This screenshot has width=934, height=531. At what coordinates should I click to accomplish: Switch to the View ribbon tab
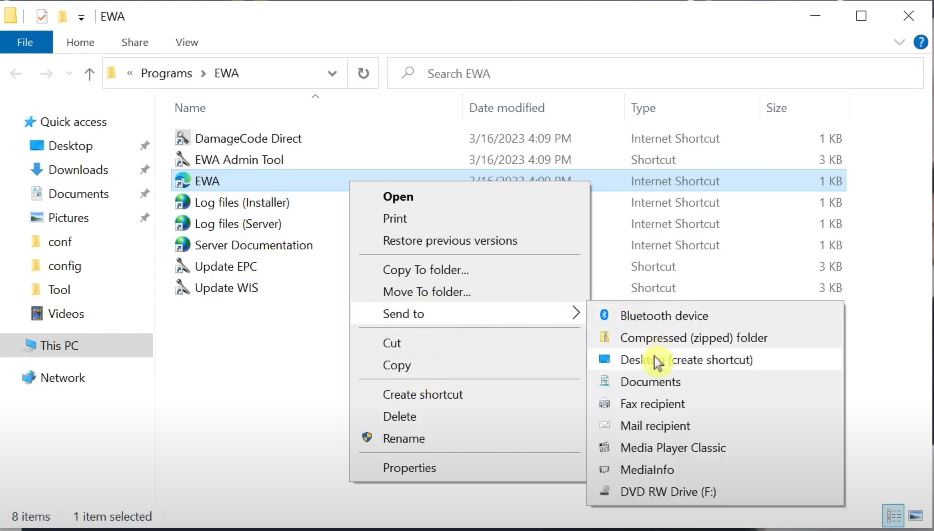186,42
